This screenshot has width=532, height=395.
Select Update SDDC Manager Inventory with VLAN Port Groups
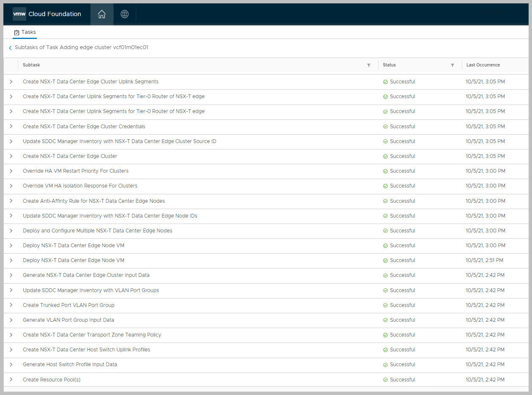[x=90, y=290]
